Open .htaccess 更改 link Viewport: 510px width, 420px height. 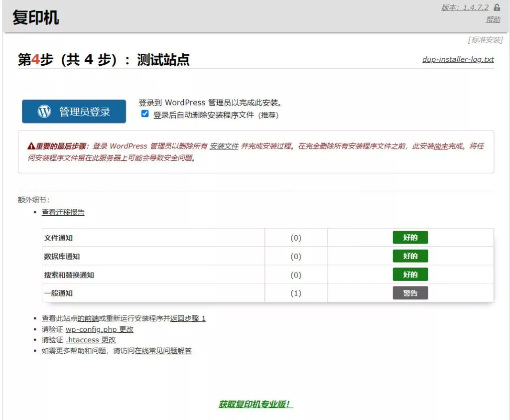pos(91,340)
